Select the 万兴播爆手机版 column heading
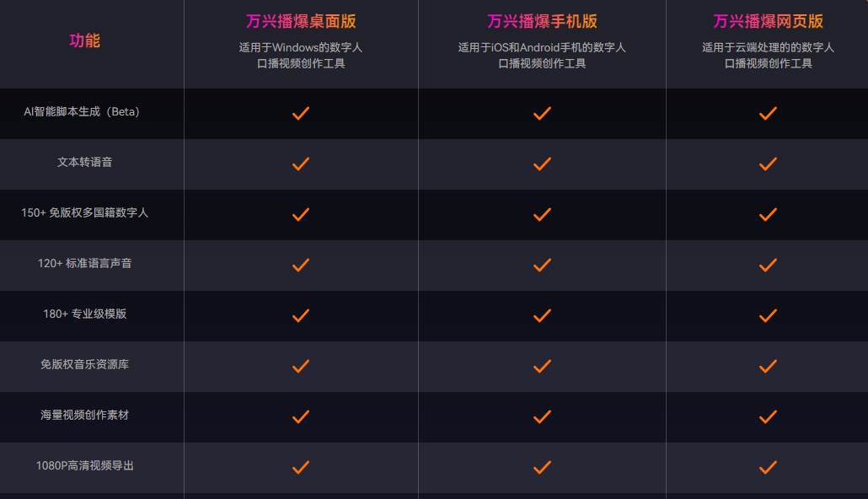The image size is (868, 499). click(542, 21)
